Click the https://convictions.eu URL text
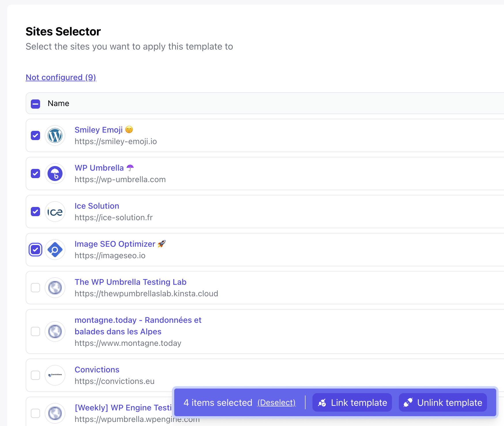 pyautogui.click(x=114, y=381)
